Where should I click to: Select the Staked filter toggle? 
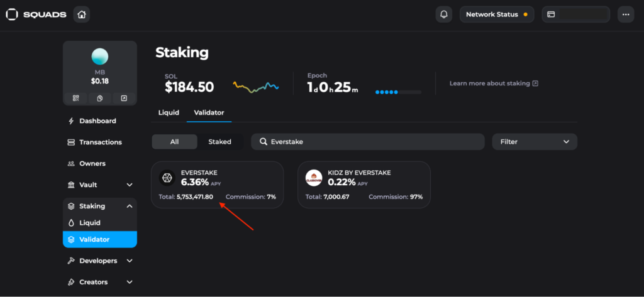[219, 141]
